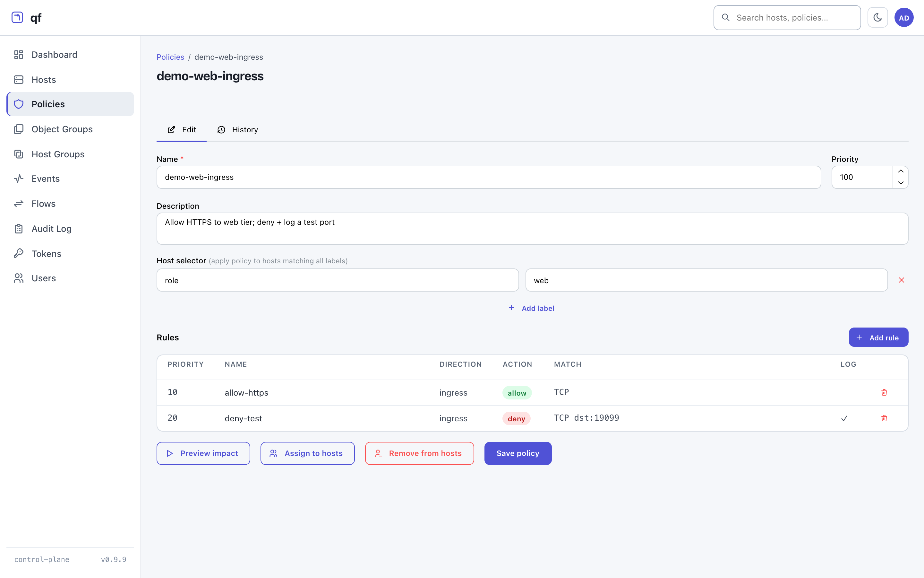Click the red deny action badge
Image resolution: width=924 pixels, height=578 pixels.
coord(516,419)
